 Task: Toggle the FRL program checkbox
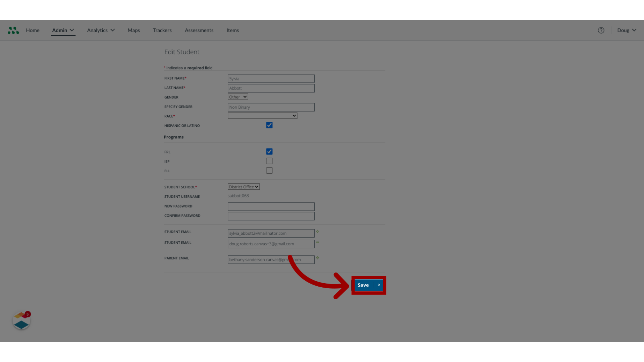[x=269, y=151]
